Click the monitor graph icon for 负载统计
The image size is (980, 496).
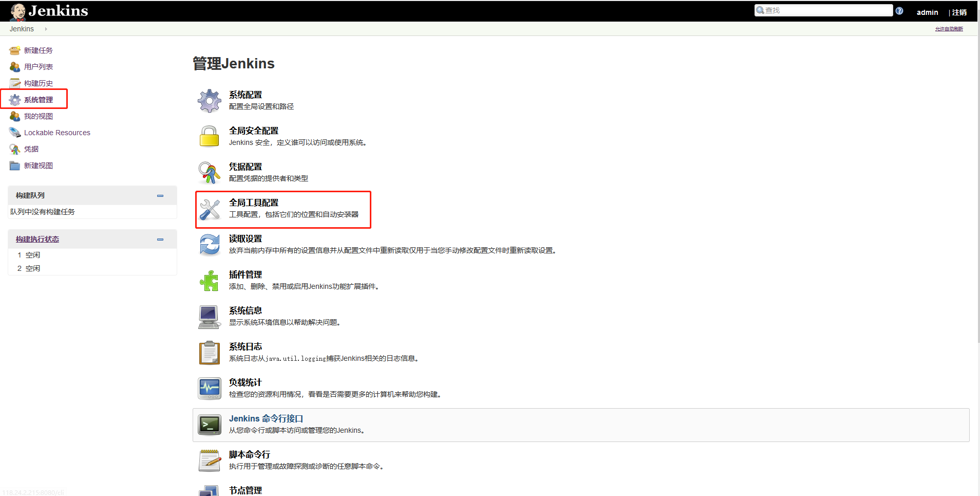(x=210, y=389)
